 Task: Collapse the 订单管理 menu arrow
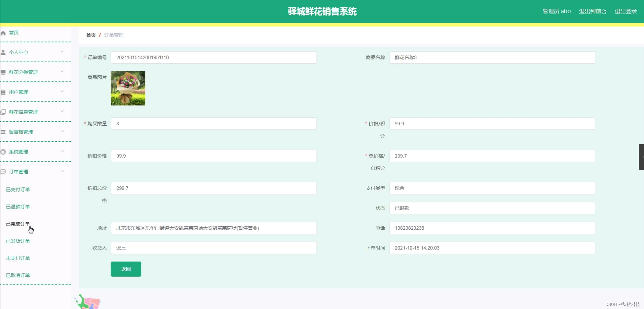tap(62, 171)
